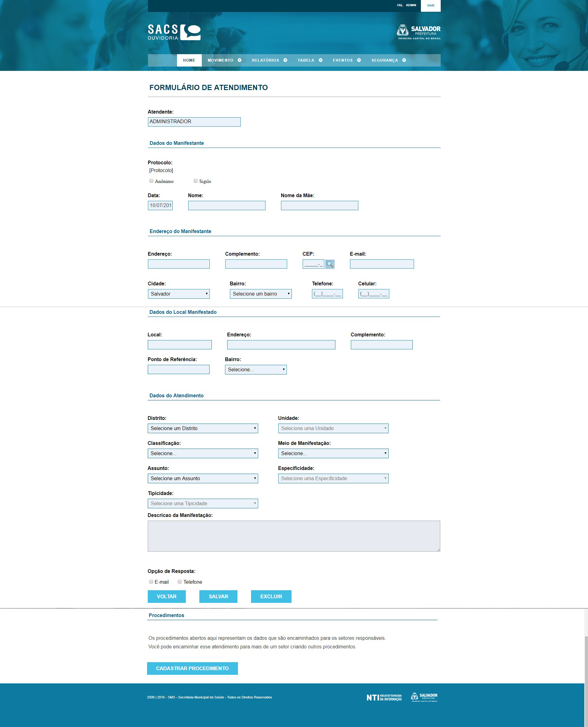Open the Movimento menu chevron icon

pyautogui.click(x=240, y=60)
